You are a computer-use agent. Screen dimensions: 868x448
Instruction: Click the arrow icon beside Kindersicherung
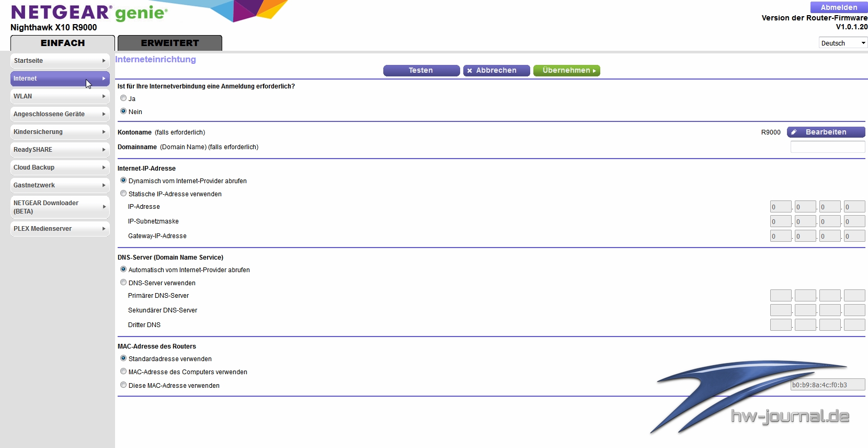pyautogui.click(x=104, y=132)
